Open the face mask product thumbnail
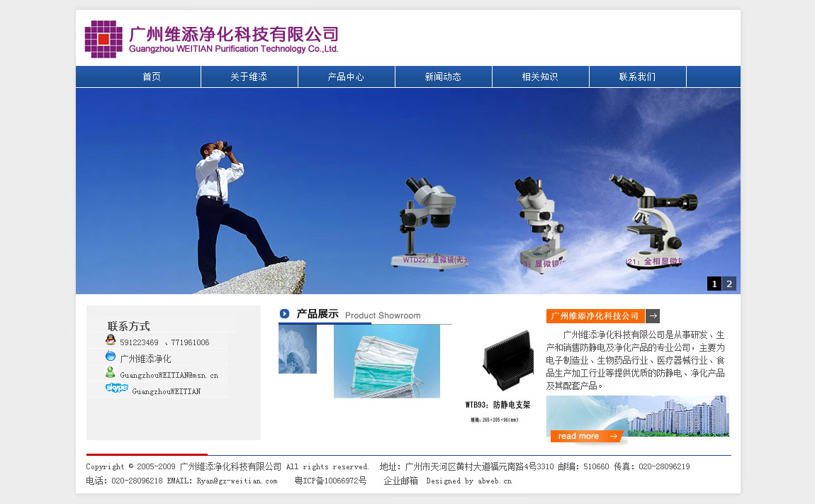The image size is (815, 504). click(387, 361)
